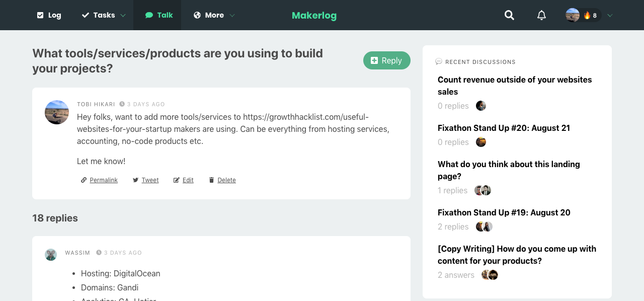Click the notifications bell icon
The width and height of the screenshot is (644, 301).
(541, 15)
